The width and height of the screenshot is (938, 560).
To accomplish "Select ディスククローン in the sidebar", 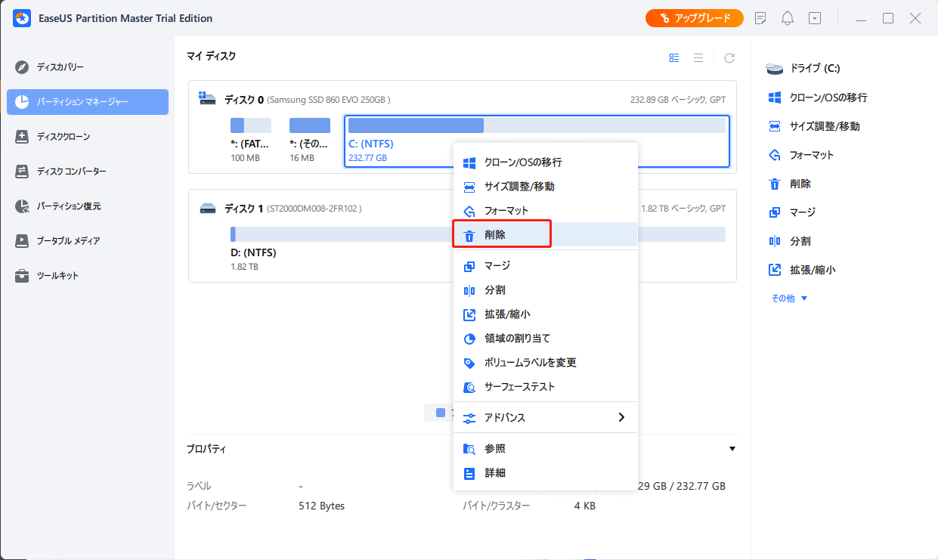I will [x=63, y=137].
